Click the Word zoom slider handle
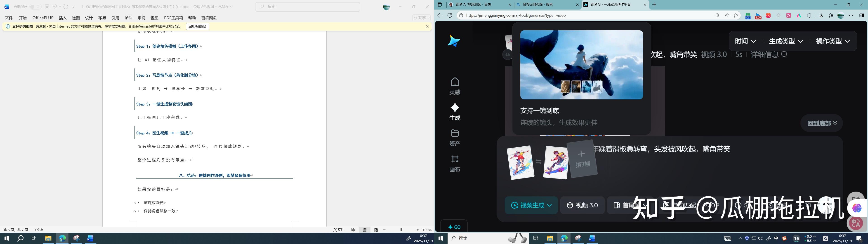 [401, 230]
